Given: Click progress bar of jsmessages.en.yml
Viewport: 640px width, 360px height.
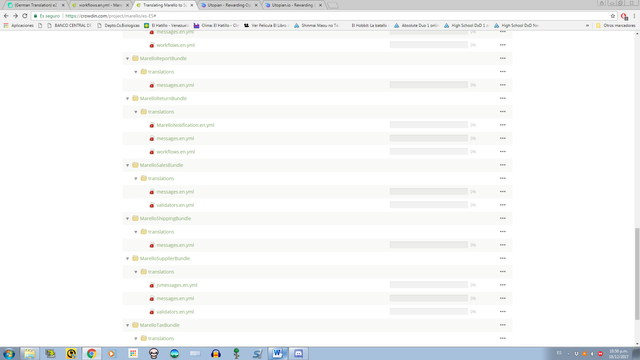Looking at the screenshot, I should [x=429, y=285].
